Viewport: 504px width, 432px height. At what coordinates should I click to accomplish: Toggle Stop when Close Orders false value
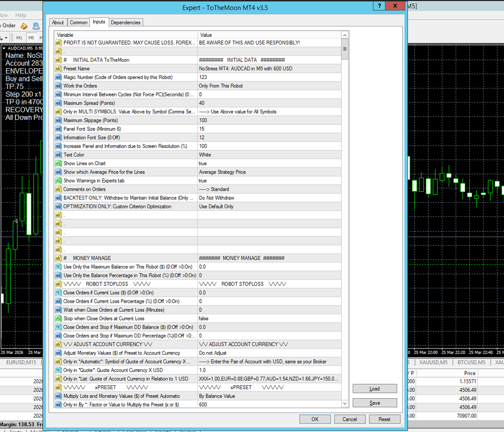pos(269,319)
